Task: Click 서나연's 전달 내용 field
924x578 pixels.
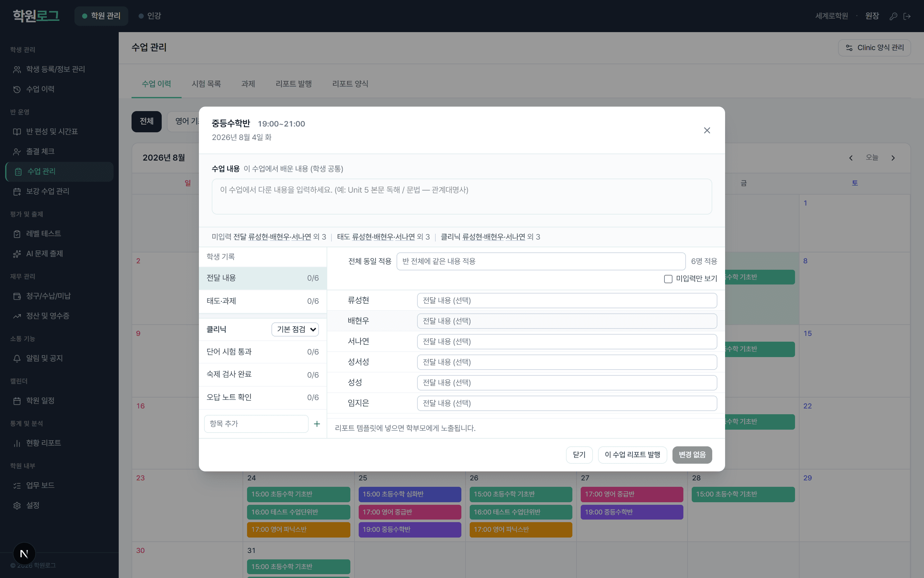Action: click(567, 341)
